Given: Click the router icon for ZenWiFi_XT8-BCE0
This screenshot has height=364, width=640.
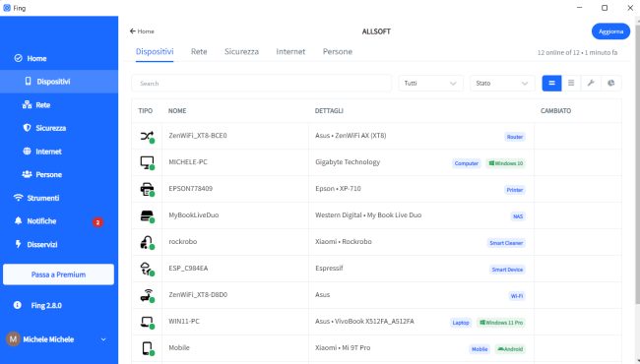Looking at the screenshot, I should [147, 137].
